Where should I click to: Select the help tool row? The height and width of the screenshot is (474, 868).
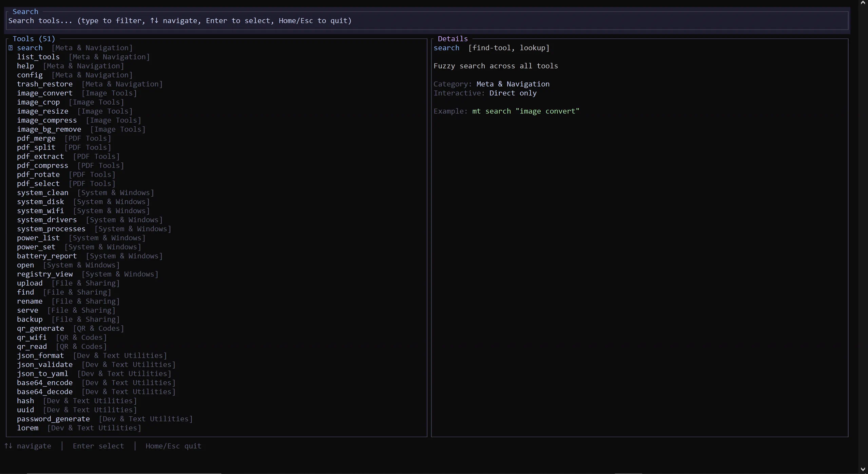tap(216, 66)
